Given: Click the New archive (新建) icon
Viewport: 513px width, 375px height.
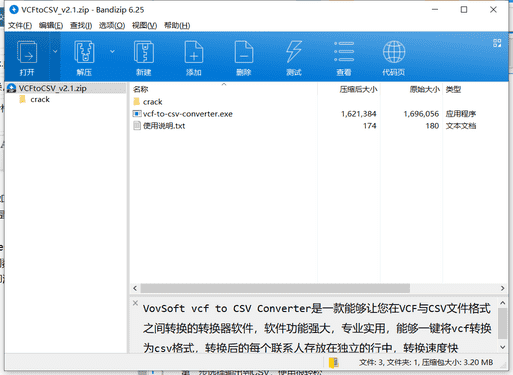Looking at the screenshot, I should point(144,52).
